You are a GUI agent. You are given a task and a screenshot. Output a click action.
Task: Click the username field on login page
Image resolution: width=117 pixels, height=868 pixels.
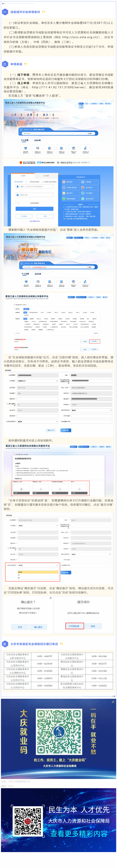pos(35,186)
